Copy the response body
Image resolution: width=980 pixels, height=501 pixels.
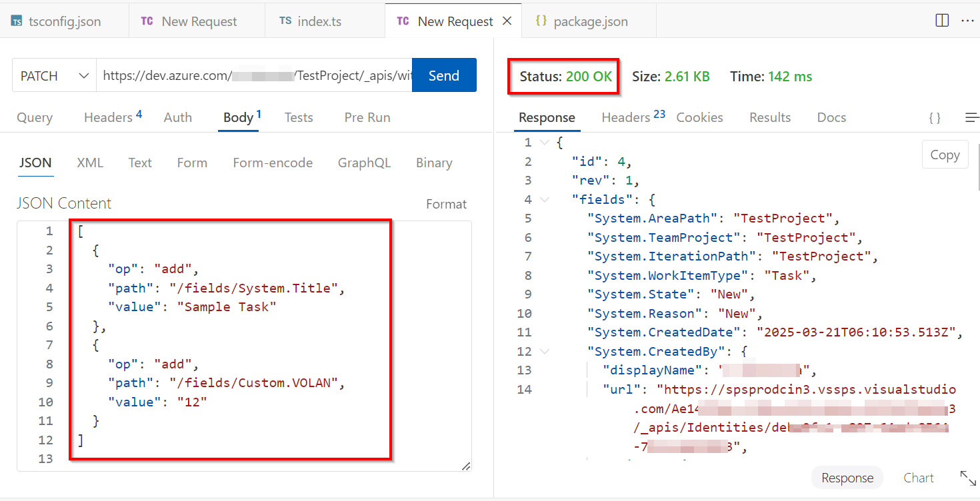[945, 155]
